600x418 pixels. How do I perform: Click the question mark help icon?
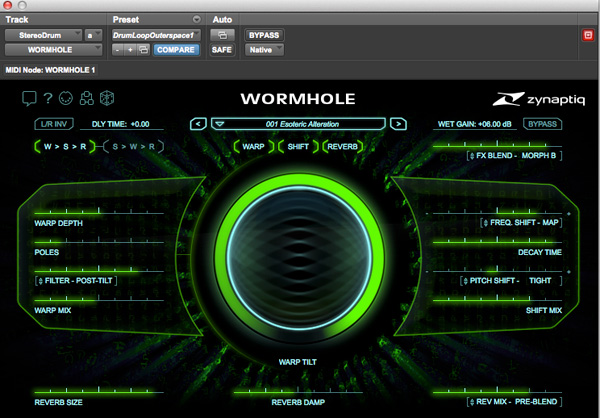(48, 98)
